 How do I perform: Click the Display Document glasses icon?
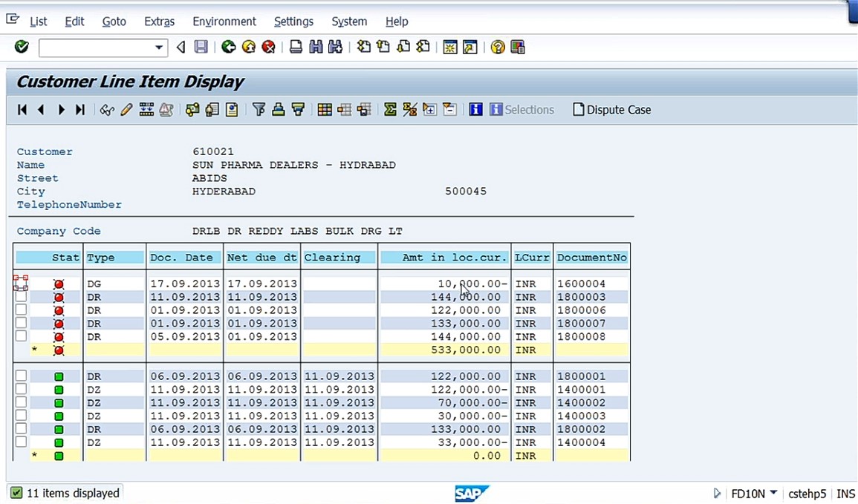107,110
